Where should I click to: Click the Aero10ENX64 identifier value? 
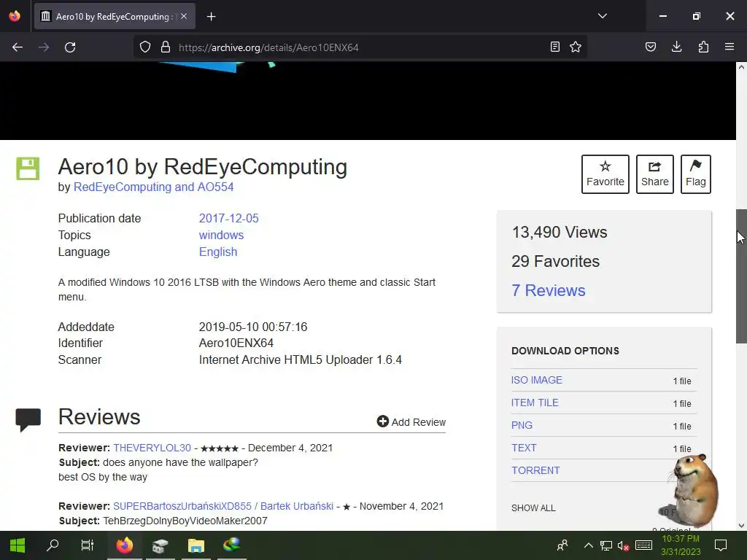236,343
